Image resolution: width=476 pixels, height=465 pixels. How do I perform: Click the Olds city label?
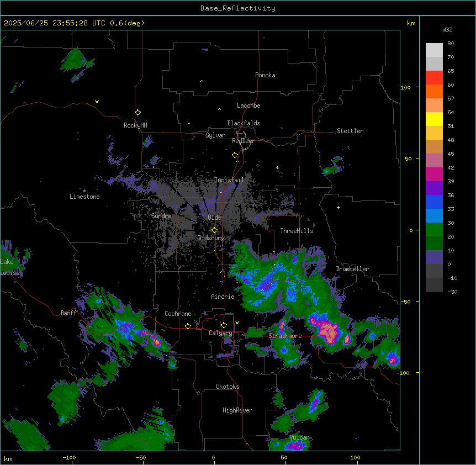point(214,218)
